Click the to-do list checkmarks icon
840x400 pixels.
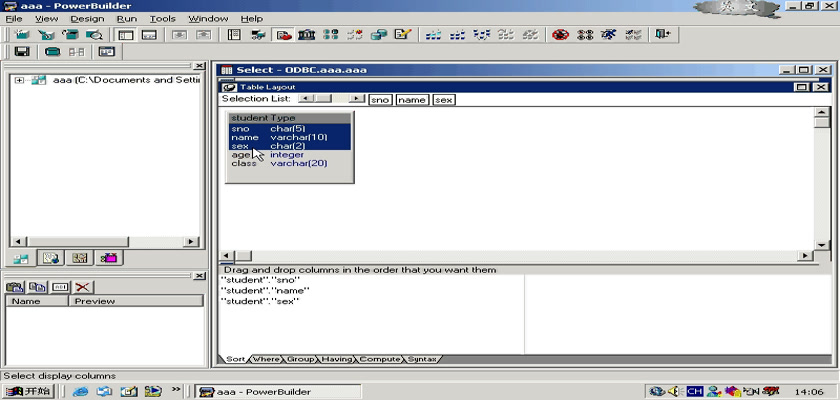[x=355, y=35]
